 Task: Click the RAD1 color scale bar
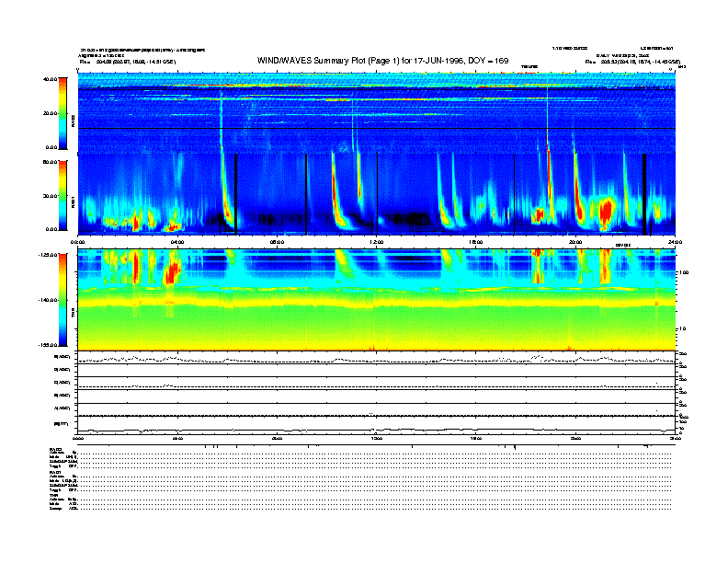pyautogui.click(x=63, y=195)
